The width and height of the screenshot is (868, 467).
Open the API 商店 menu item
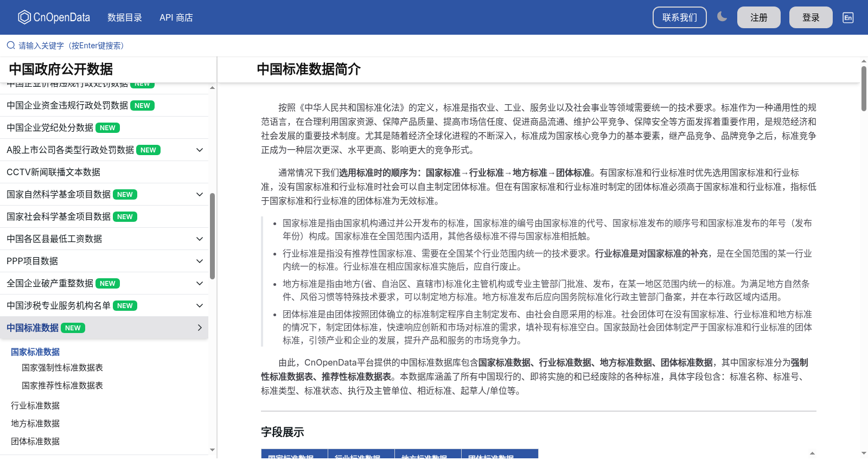(176, 17)
